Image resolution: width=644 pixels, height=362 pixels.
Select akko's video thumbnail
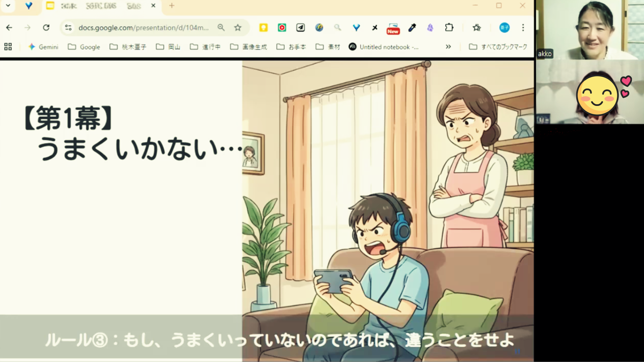click(x=590, y=29)
